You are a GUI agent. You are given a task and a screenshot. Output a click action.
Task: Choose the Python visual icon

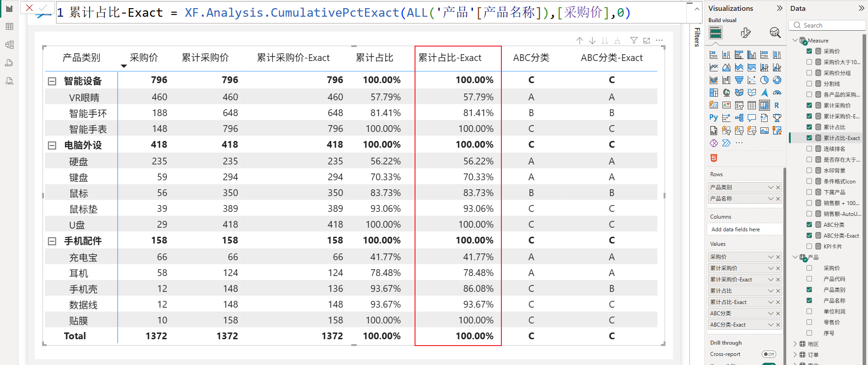(713, 118)
